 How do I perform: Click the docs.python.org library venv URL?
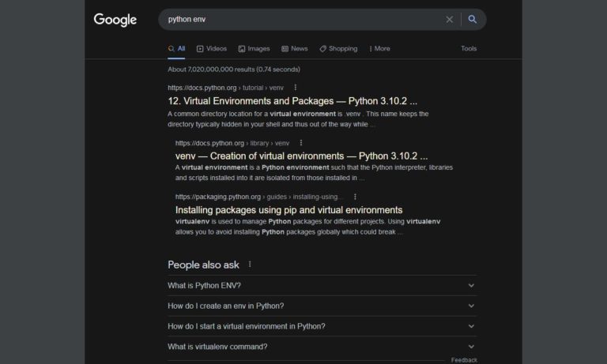tap(232, 143)
